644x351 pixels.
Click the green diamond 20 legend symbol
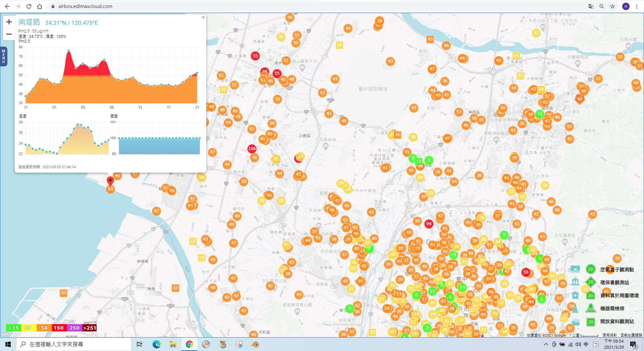click(x=591, y=282)
